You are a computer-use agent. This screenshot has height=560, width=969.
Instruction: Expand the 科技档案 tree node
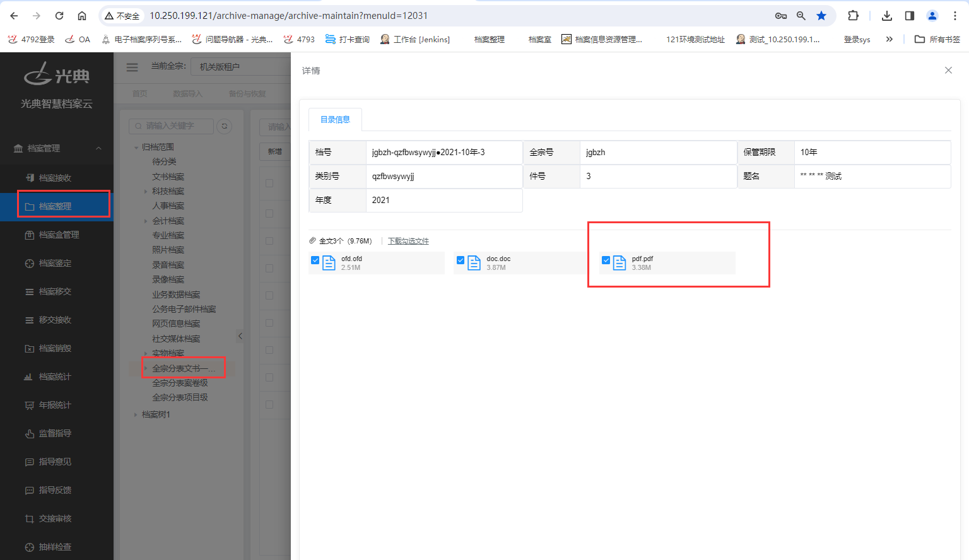pyautogui.click(x=146, y=191)
